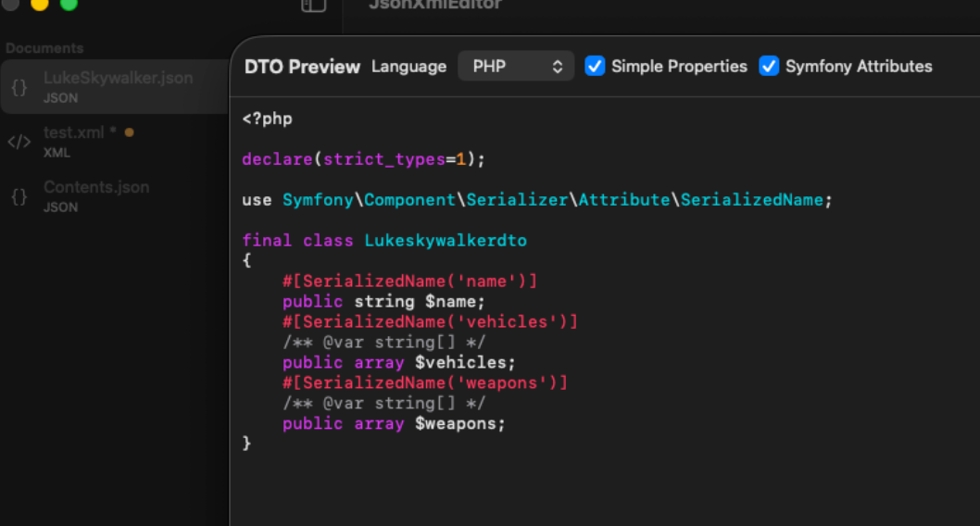The width and height of the screenshot is (980, 526).
Task: Uncheck the Simple Properties checkbox
Action: tap(595, 67)
